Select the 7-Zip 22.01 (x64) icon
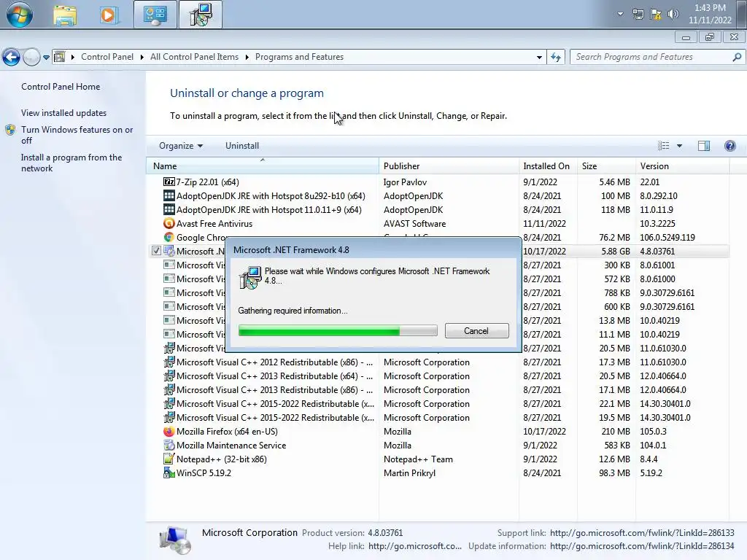 coord(169,182)
